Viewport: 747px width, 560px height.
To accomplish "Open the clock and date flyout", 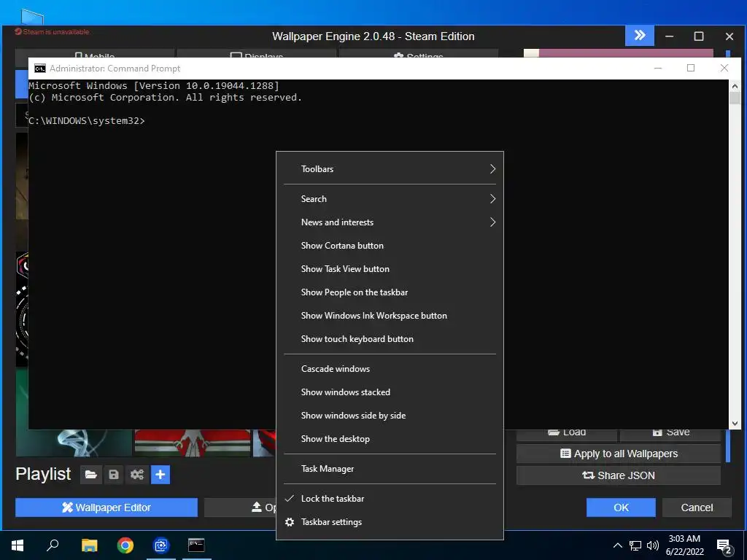I will coord(684,545).
